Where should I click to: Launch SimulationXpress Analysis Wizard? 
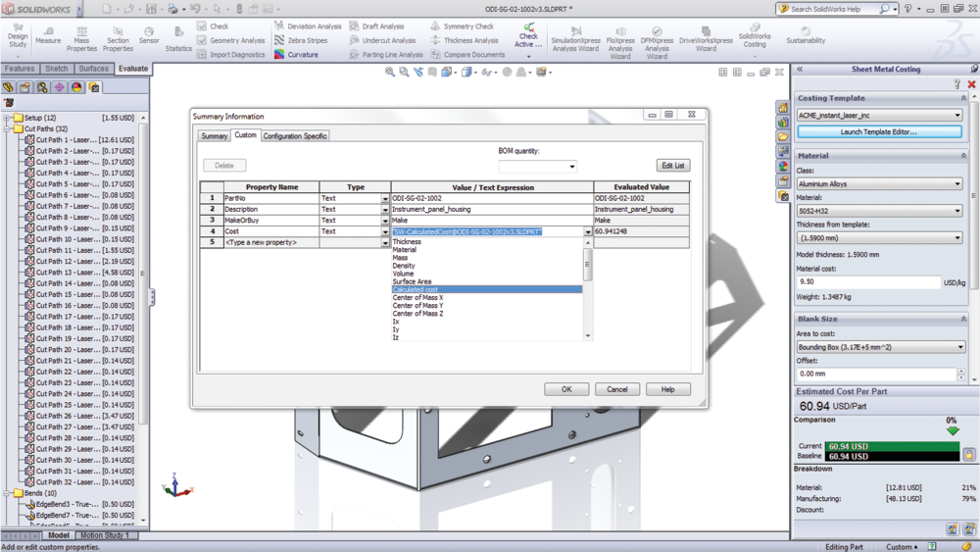point(575,39)
